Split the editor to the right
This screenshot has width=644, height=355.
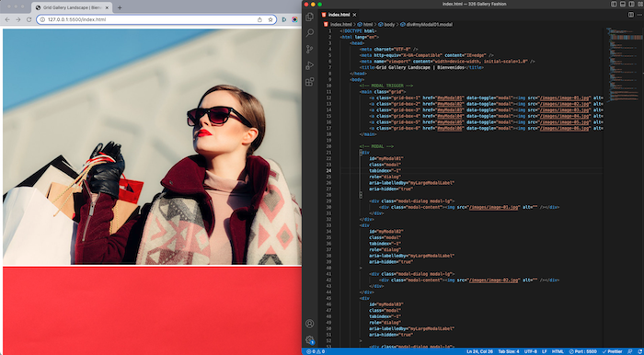(x=630, y=15)
